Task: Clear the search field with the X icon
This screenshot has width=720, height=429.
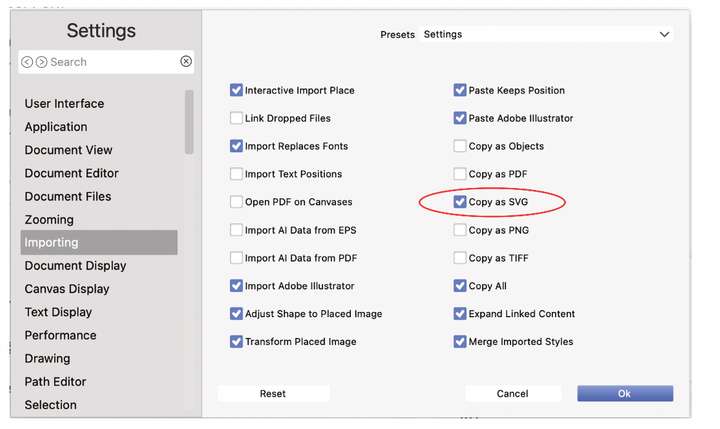Action: (186, 62)
